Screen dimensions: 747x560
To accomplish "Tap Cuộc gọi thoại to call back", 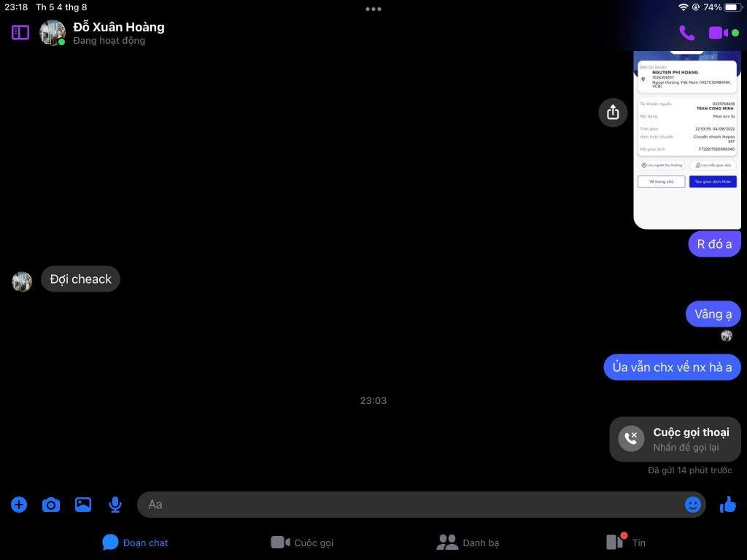I will [x=675, y=439].
